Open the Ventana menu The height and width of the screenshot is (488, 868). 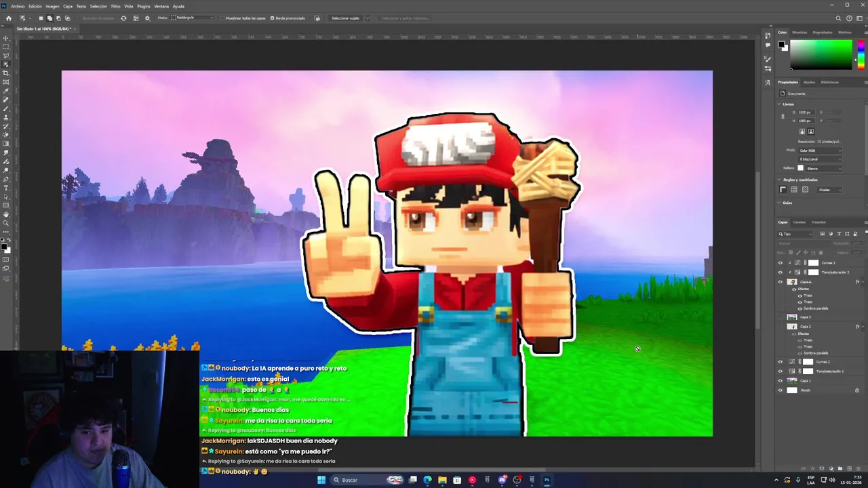click(x=161, y=6)
